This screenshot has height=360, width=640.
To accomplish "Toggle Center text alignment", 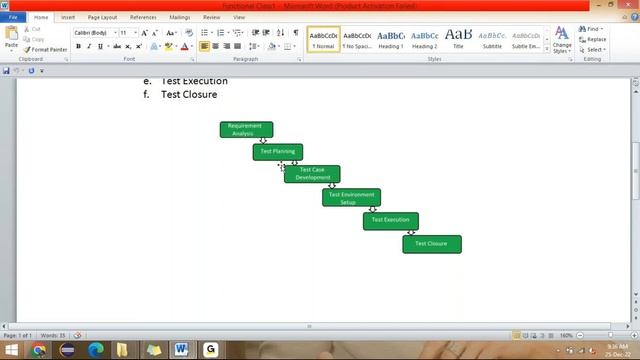I will pos(216,46).
